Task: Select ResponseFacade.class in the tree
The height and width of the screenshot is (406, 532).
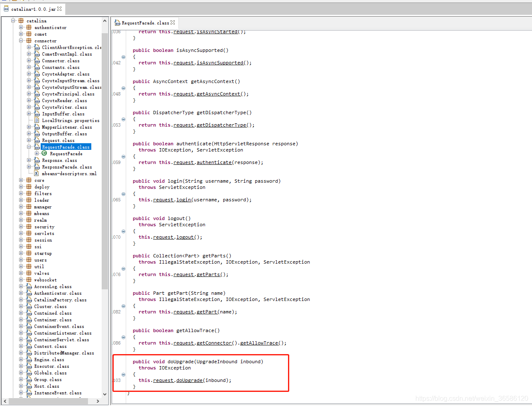Action: point(67,167)
